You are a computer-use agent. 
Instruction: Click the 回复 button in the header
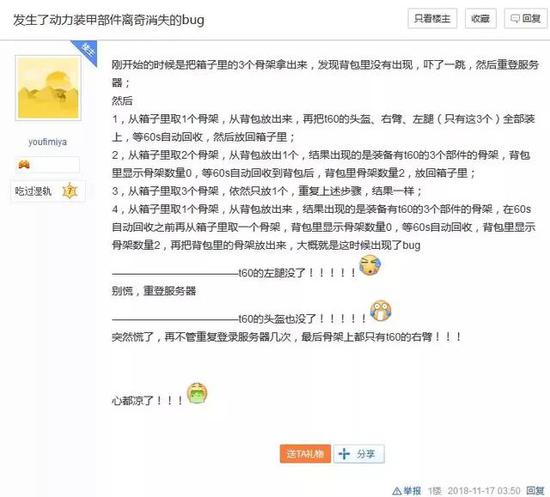pyautogui.click(x=525, y=18)
